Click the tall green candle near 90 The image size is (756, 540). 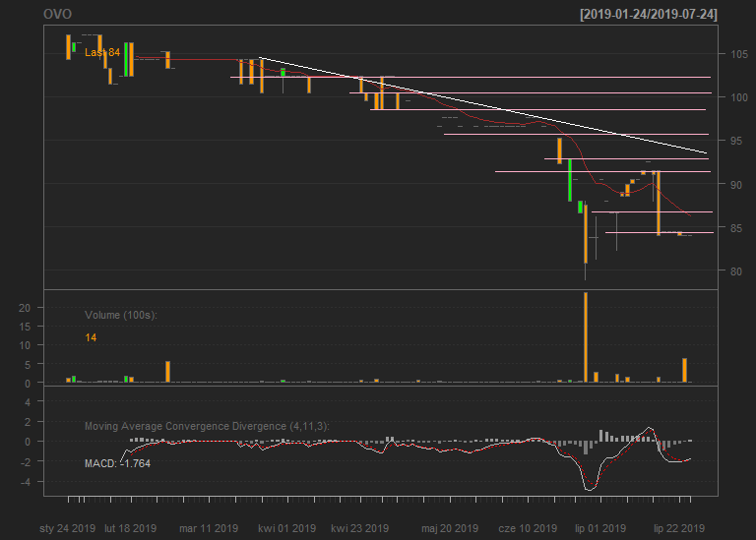tap(570, 180)
